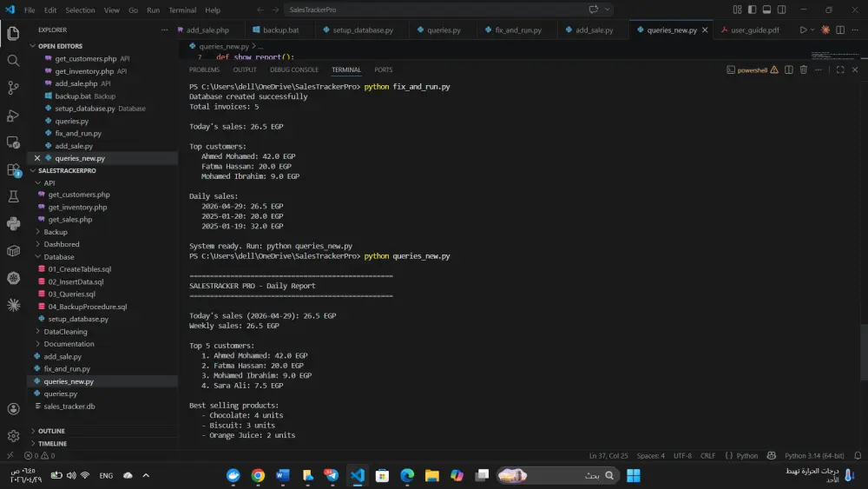Screen dimensions: 868x489
Task: Close the queries_new.py tab
Action: pyautogui.click(x=705, y=30)
